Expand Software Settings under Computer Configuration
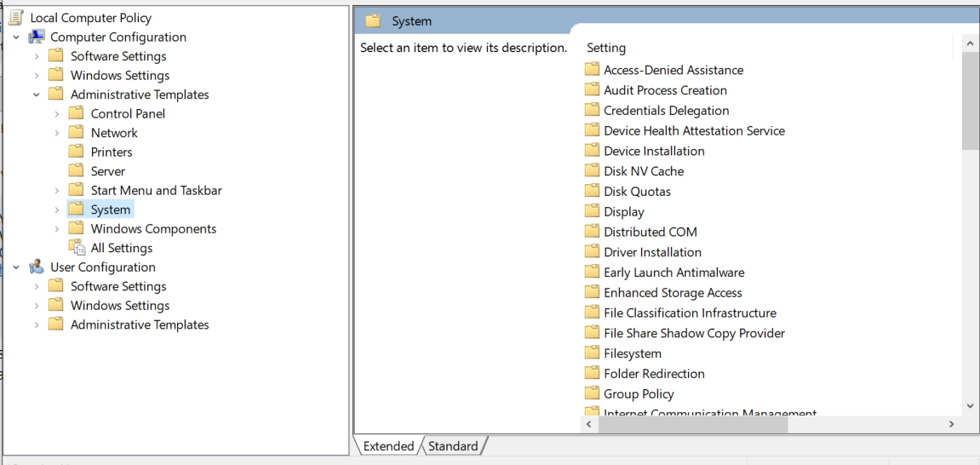This screenshot has width=980, height=465. [x=37, y=56]
